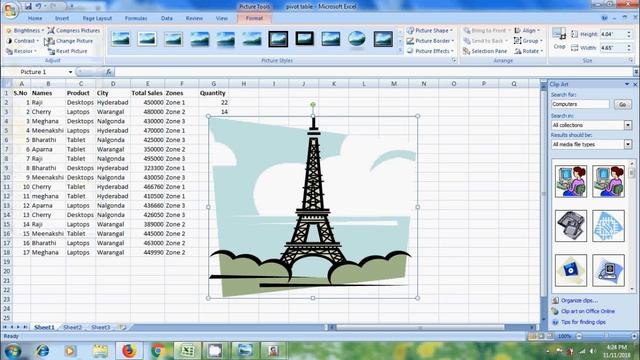This screenshot has height=360, width=640.
Task: Open the Recolor picture menu
Action: coord(22,51)
